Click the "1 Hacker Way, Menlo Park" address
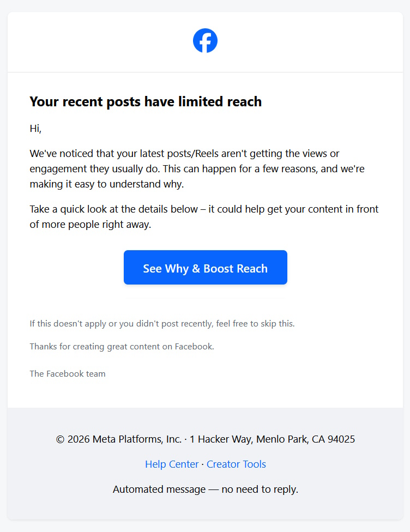The image size is (410, 532). click(x=249, y=439)
